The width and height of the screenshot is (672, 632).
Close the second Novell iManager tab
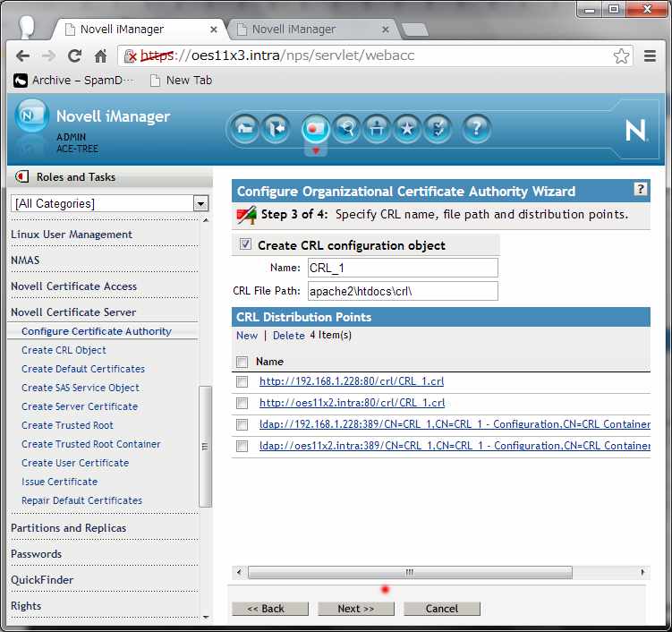tap(386, 30)
